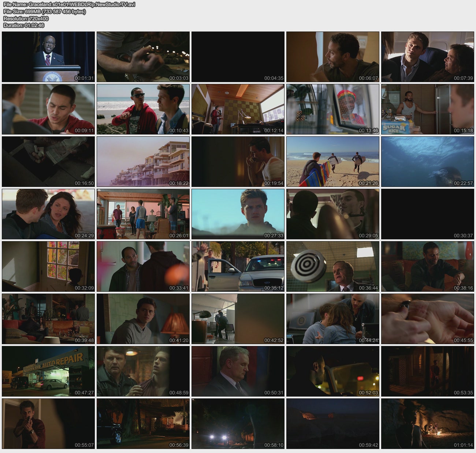The width and height of the screenshot is (476, 453).
Task: Select the Sugar Rice kitchen thumbnail at 00:15:18
Action: point(427,109)
